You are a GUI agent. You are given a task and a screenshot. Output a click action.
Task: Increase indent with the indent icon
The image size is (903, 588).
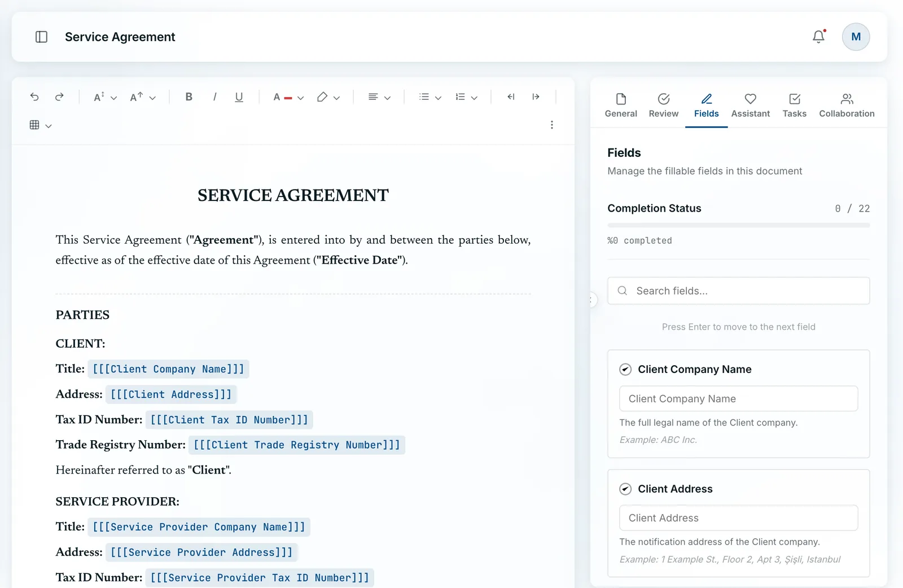click(x=536, y=97)
